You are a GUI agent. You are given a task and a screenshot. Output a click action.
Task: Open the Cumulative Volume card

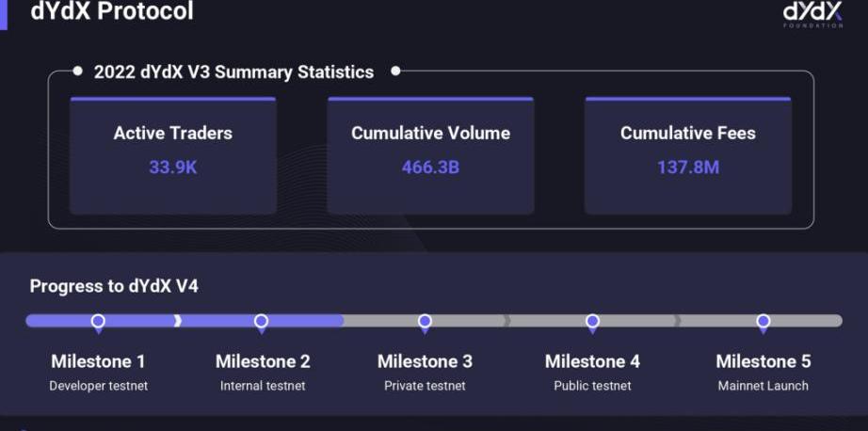(x=430, y=155)
